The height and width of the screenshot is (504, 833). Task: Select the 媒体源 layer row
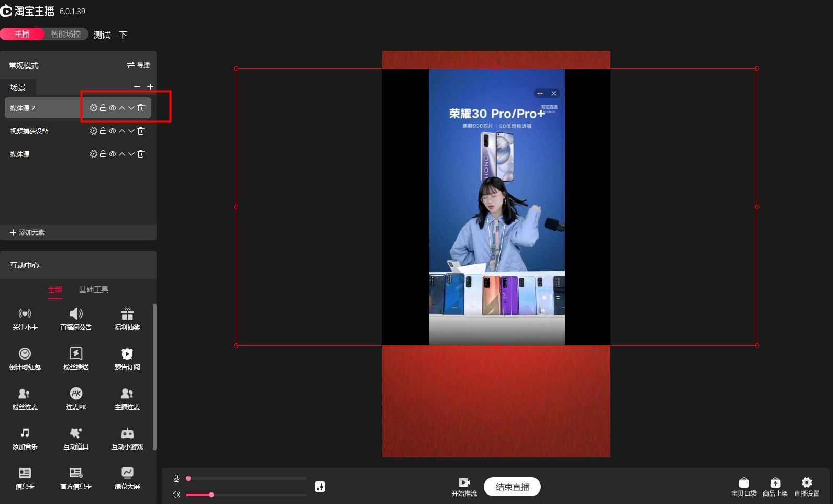78,154
